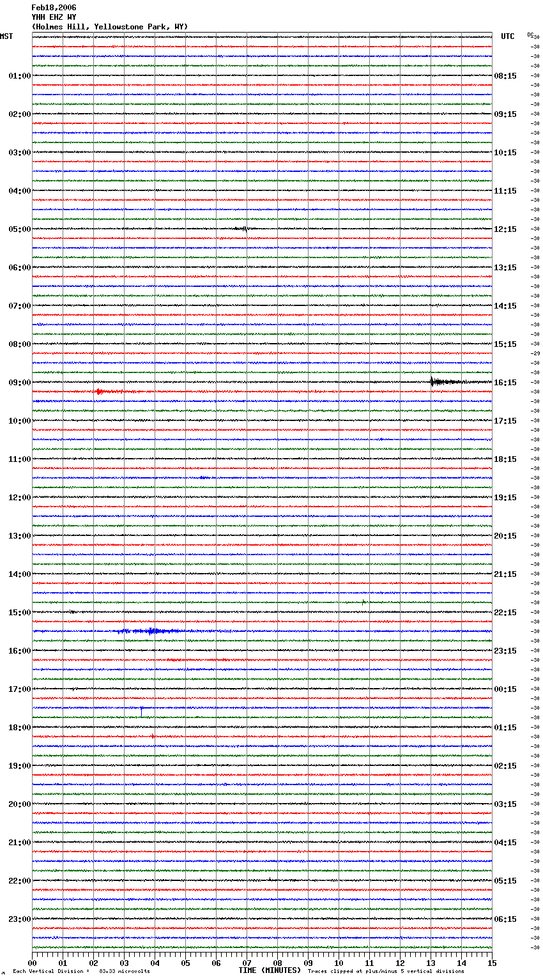Select the MST hour label "02:00"
543x980 pixels.
(x=20, y=114)
